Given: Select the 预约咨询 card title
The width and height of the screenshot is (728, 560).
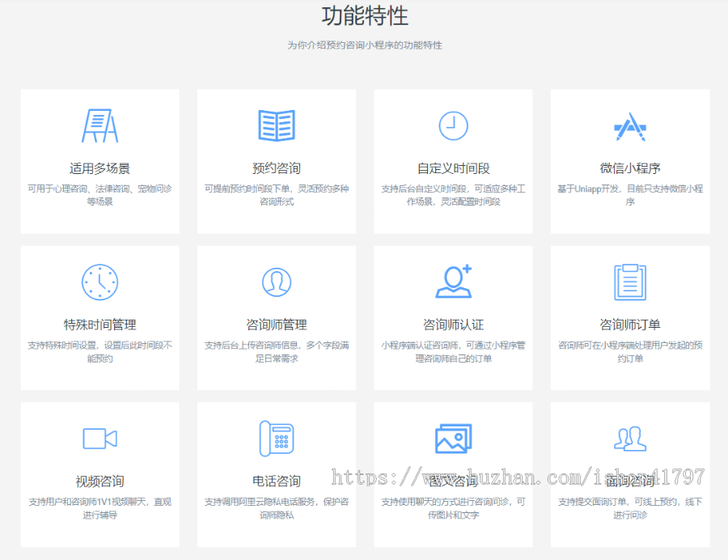Looking at the screenshot, I should [x=277, y=168].
